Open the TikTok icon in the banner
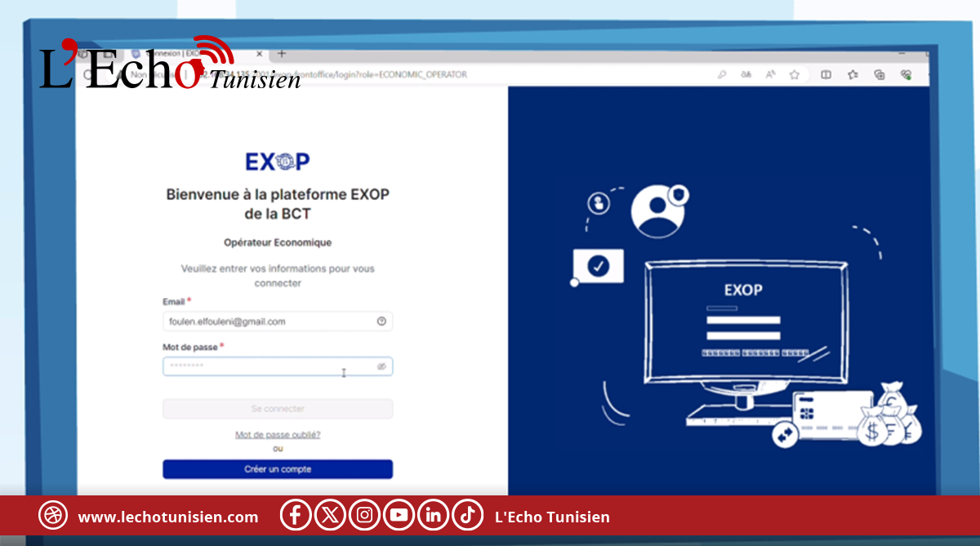The width and height of the screenshot is (980, 546). 468,516
